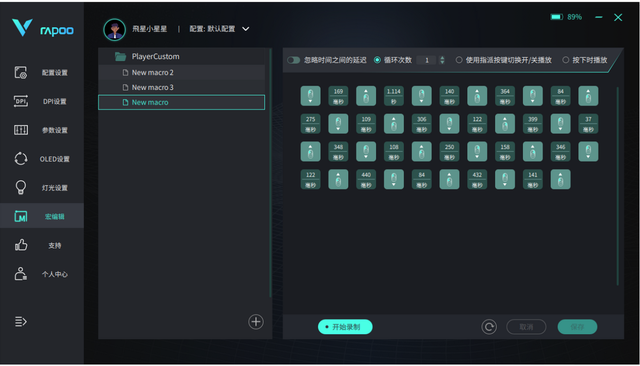640x366 pixels.
Task: Click the 开始录制 start recording button
Action: [x=345, y=327]
